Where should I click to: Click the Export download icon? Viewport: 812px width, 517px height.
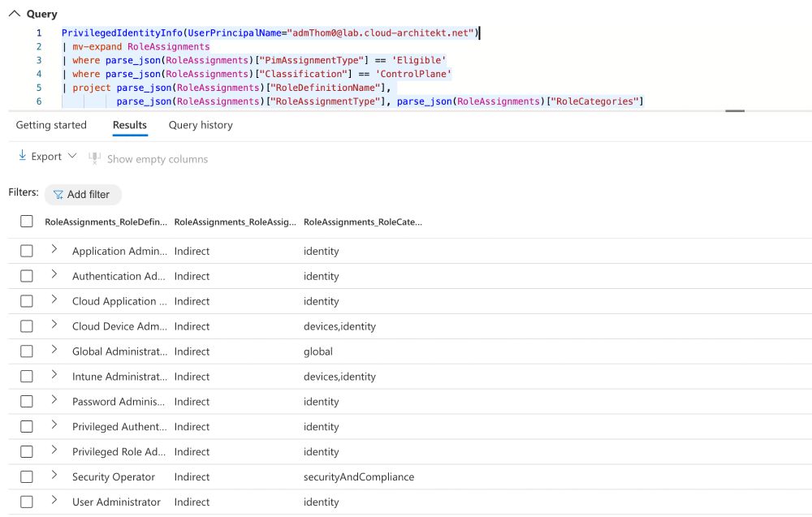click(x=22, y=155)
